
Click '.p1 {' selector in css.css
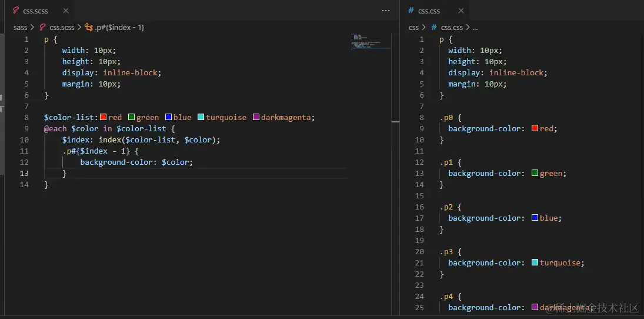point(451,162)
